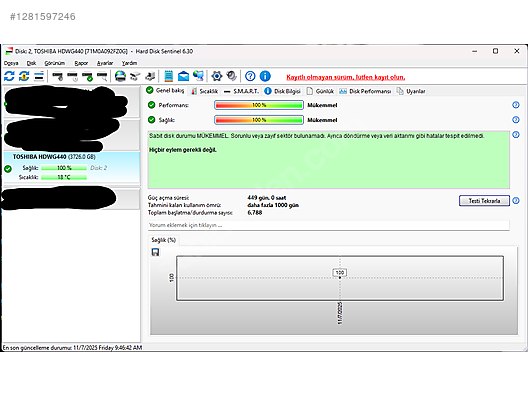Screen dimensions: 528x396
Task: Click the 'Güç açma süresi' label
Action: click(x=168, y=198)
